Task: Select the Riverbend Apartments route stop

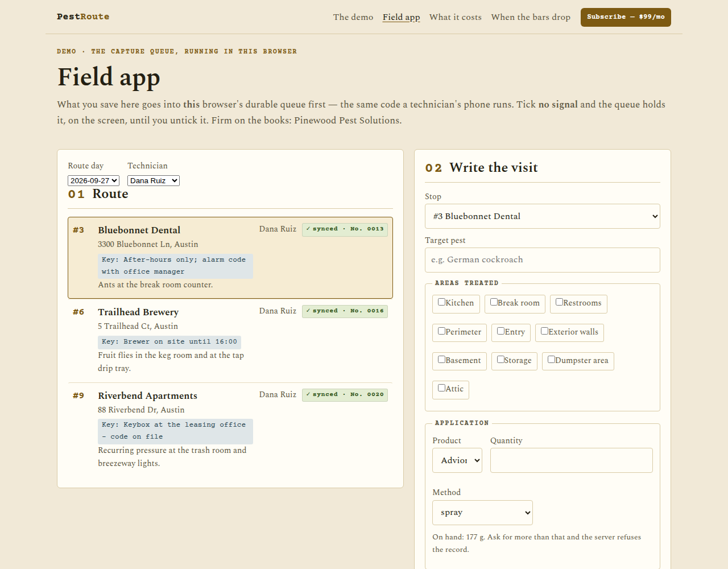Action: [x=230, y=430]
